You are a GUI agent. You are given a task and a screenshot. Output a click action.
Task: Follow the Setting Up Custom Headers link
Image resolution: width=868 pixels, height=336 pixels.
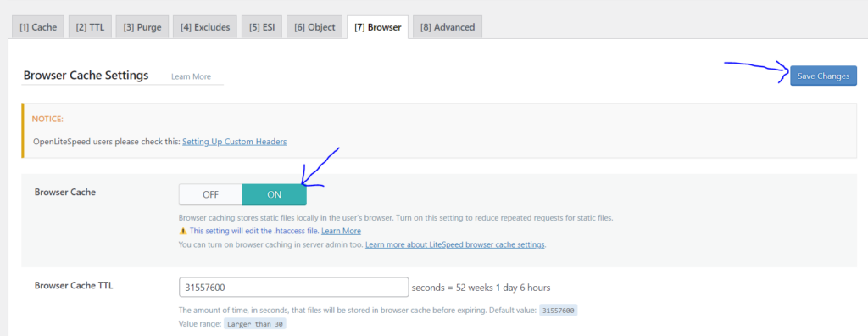pyautogui.click(x=235, y=142)
